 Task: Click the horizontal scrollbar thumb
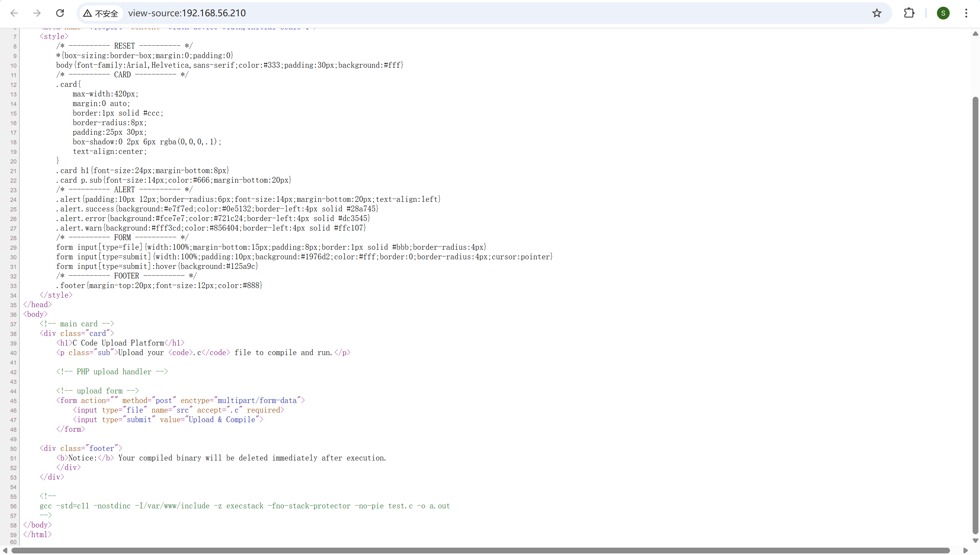[480, 551]
